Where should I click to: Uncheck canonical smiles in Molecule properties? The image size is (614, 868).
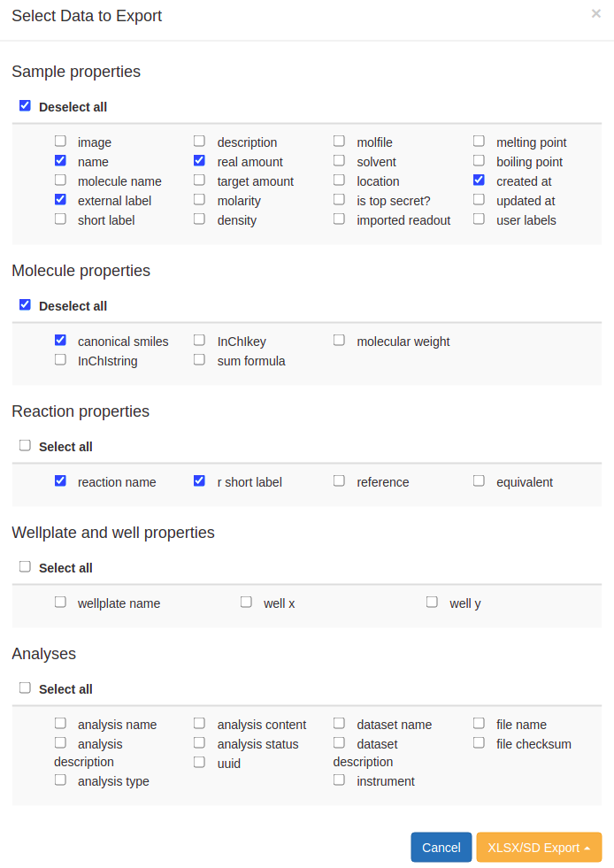pyautogui.click(x=60, y=339)
